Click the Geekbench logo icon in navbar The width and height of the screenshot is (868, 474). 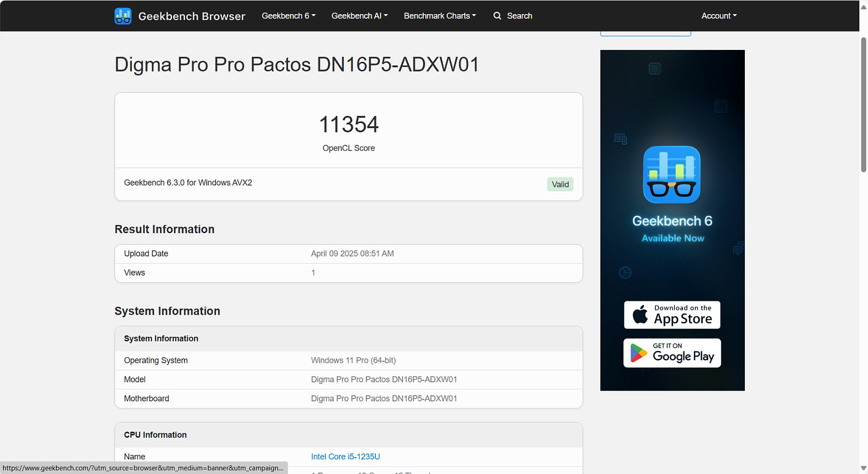[x=123, y=16]
